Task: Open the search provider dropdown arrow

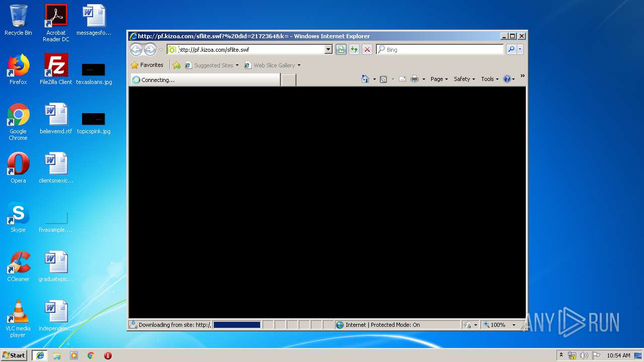Action: pos(520,49)
